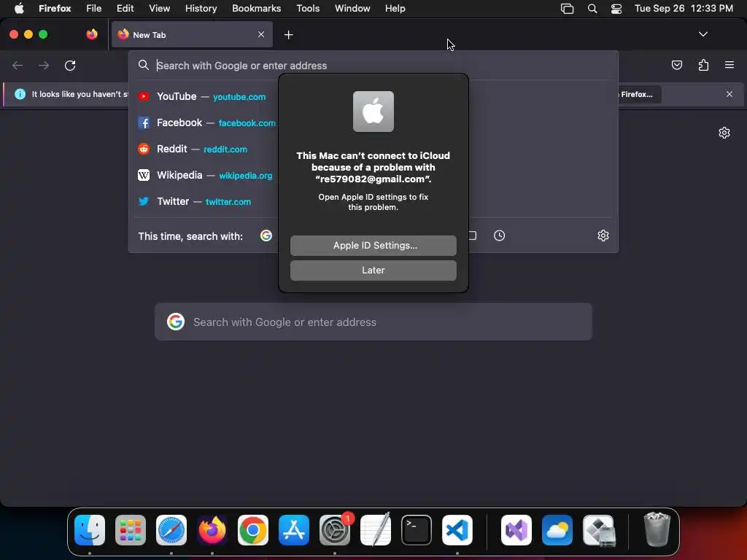This screenshot has width=747, height=560.
Task: Click the new tab page Google search box
Action: (373, 322)
